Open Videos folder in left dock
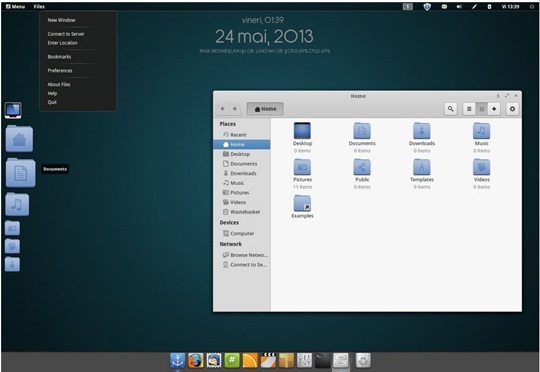 point(12,246)
